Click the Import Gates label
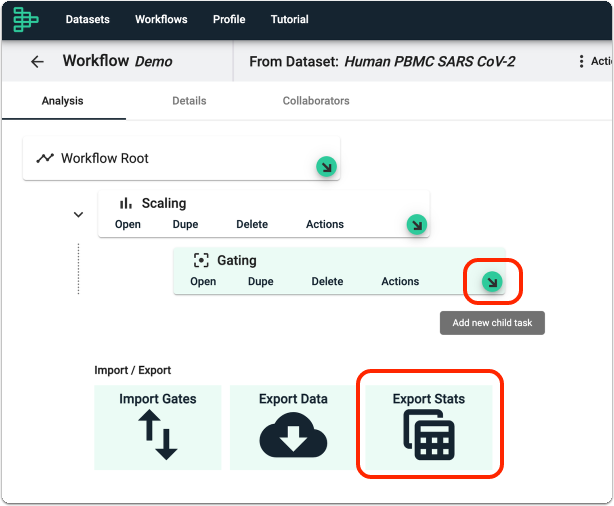This screenshot has width=614, height=506. coord(158,399)
